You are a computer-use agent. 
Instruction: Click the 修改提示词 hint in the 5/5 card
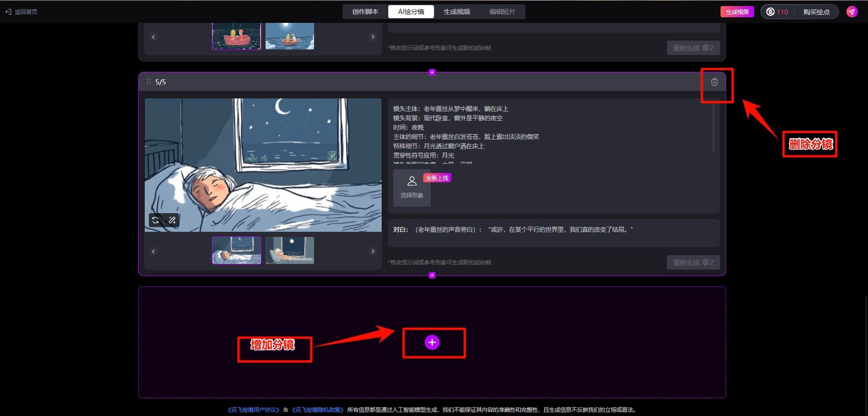click(x=440, y=263)
